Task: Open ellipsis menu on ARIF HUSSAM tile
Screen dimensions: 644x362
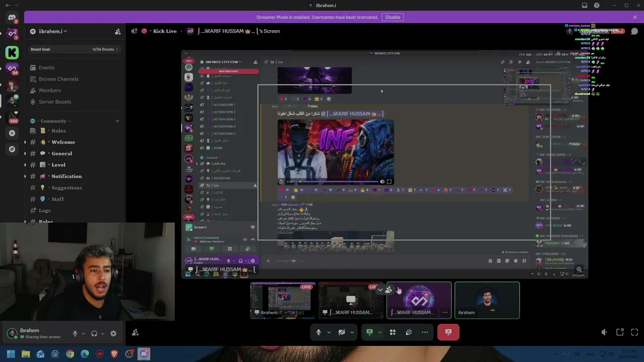Action: (445, 312)
